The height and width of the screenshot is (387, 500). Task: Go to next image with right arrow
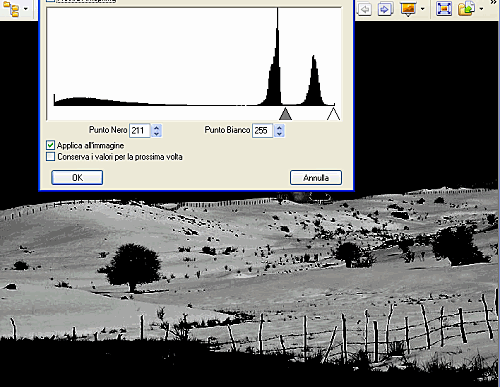(x=385, y=9)
